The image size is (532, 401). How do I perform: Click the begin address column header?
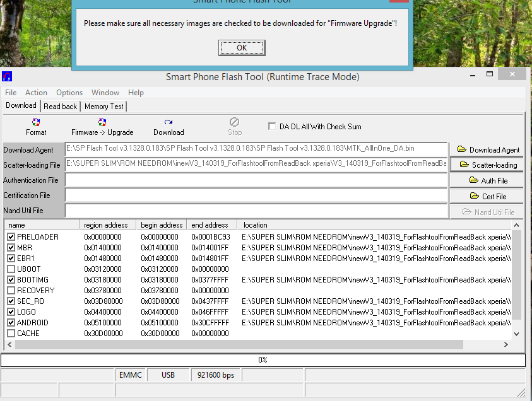[162, 225]
